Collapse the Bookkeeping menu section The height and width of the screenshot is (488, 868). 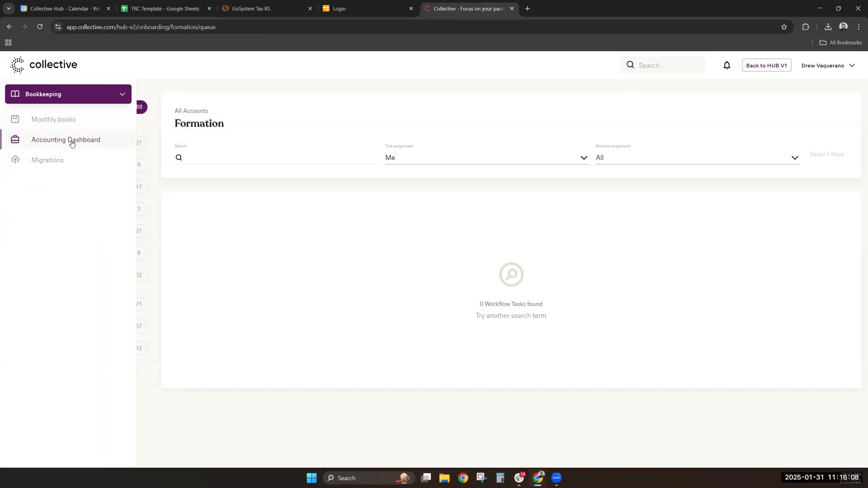(x=122, y=94)
